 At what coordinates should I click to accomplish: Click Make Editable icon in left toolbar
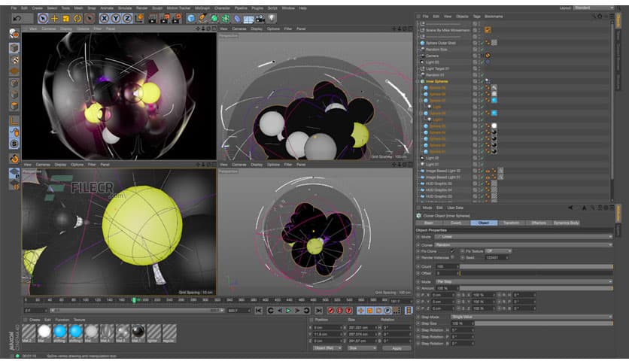click(14, 34)
